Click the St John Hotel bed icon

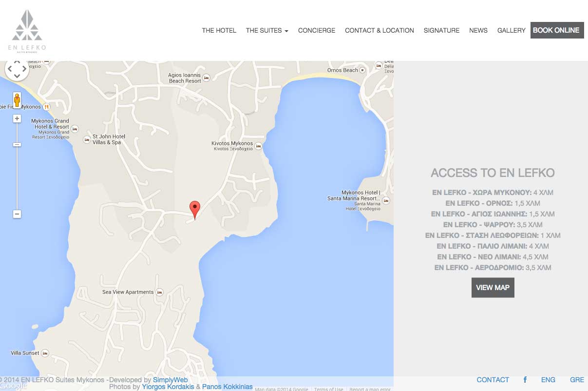click(x=87, y=139)
